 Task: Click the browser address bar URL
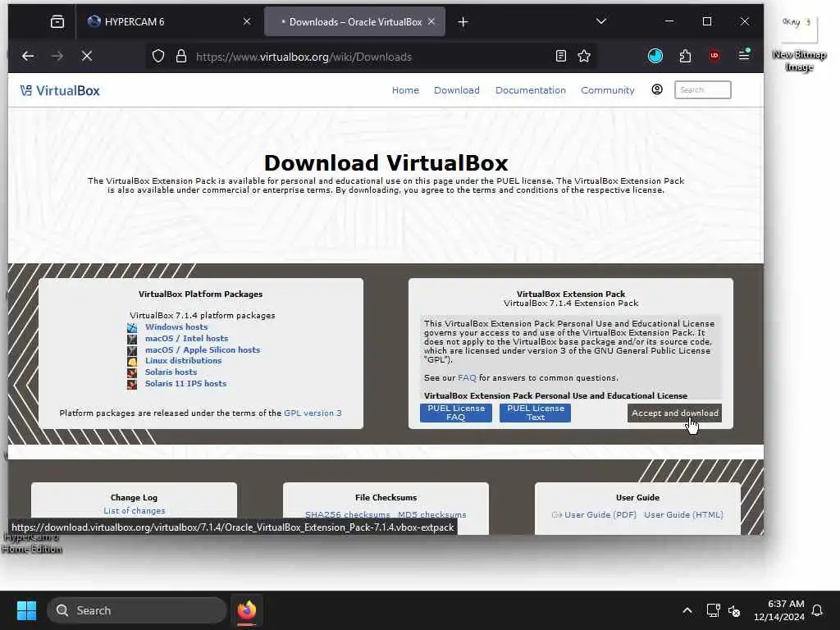304,57
